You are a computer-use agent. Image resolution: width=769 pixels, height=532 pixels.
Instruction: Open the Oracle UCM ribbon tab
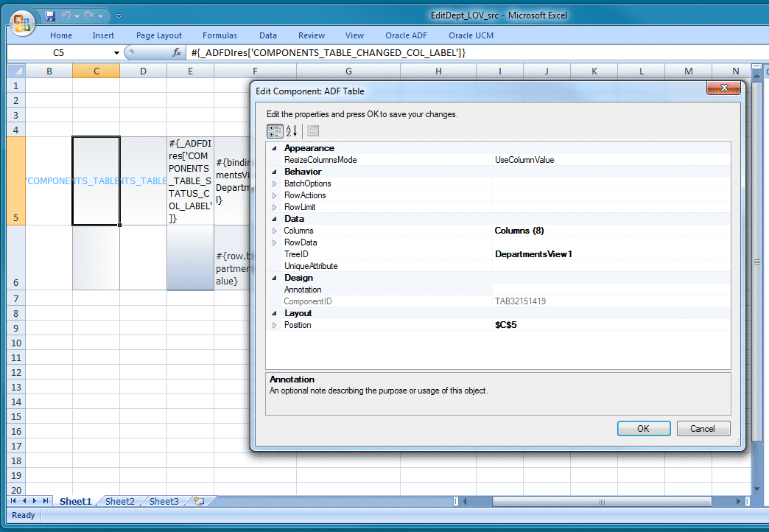(x=471, y=35)
